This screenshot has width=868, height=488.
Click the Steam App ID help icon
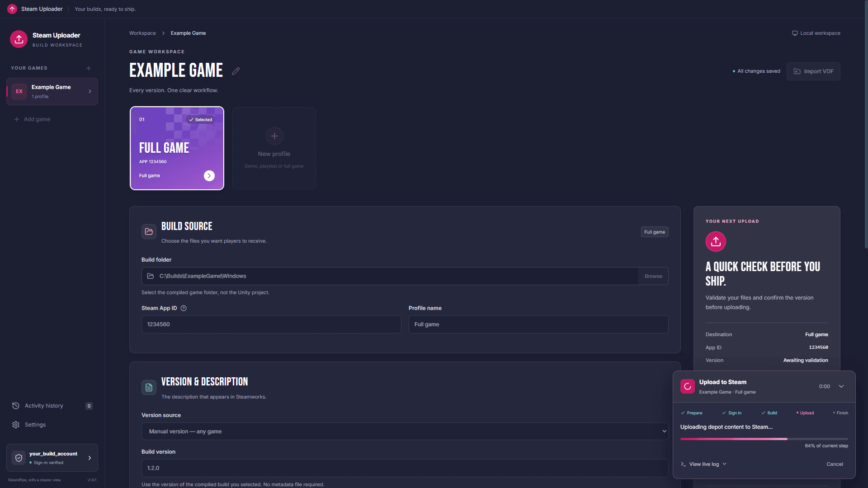point(184,308)
